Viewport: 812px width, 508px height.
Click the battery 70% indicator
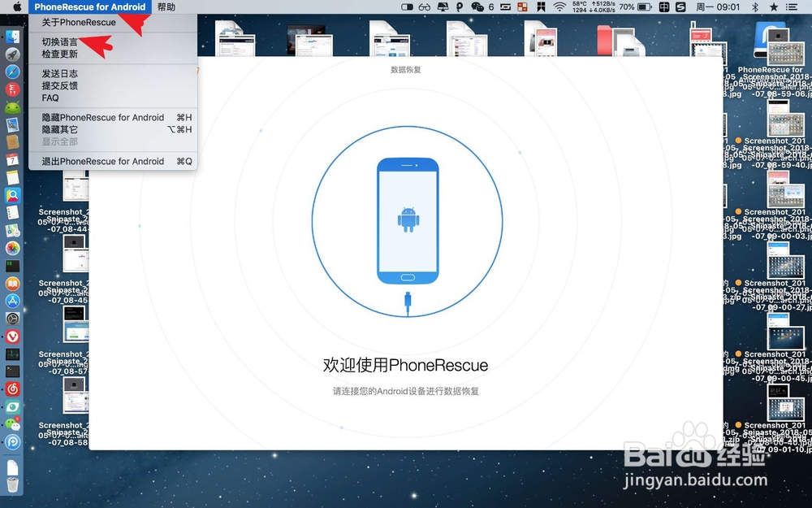(636, 7)
